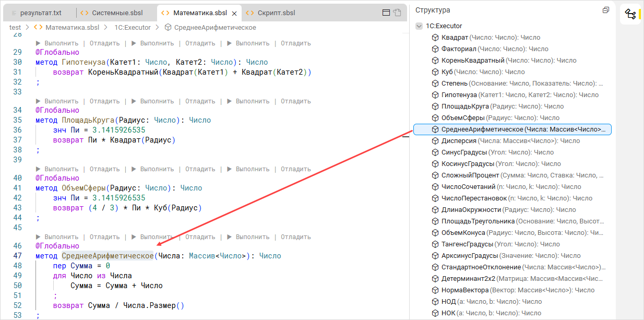The height and width of the screenshot is (320, 644).
Task: Click the open changes icon beside layout icon
Action: [x=398, y=13]
